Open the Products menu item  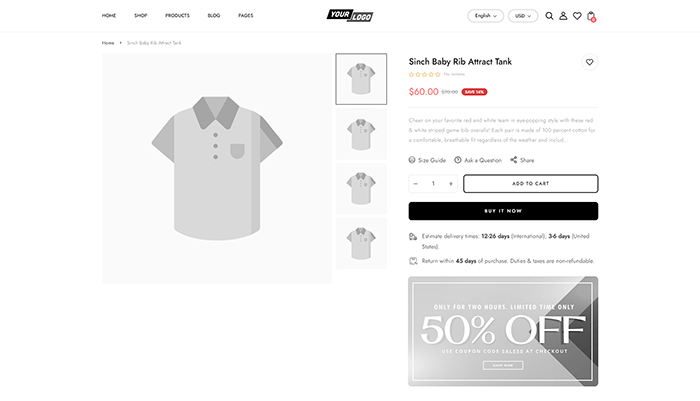[x=177, y=16]
